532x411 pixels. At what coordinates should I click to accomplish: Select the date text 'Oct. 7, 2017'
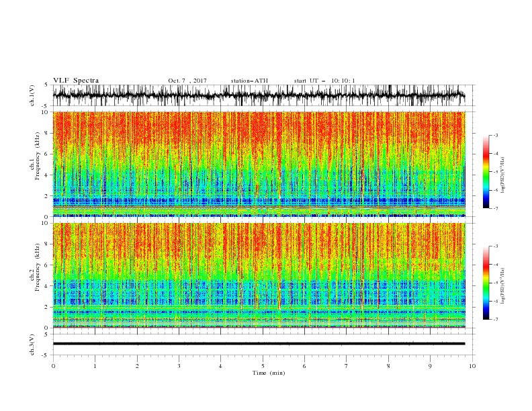[187, 81]
